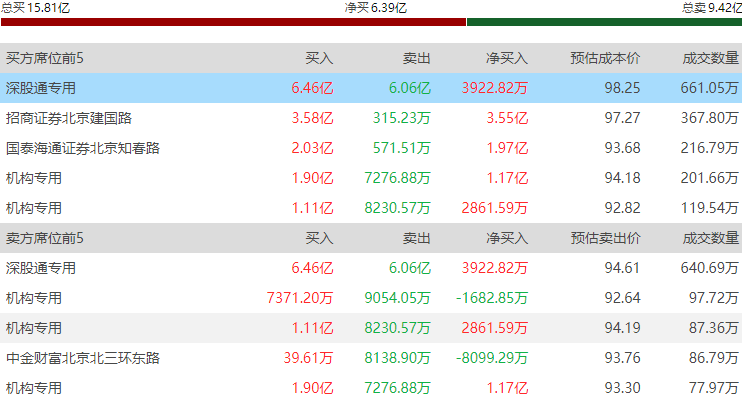Image resolution: width=742 pixels, height=400 pixels.
Task: Click the 净买 6.39亿 label
Action: (x=376, y=8)
